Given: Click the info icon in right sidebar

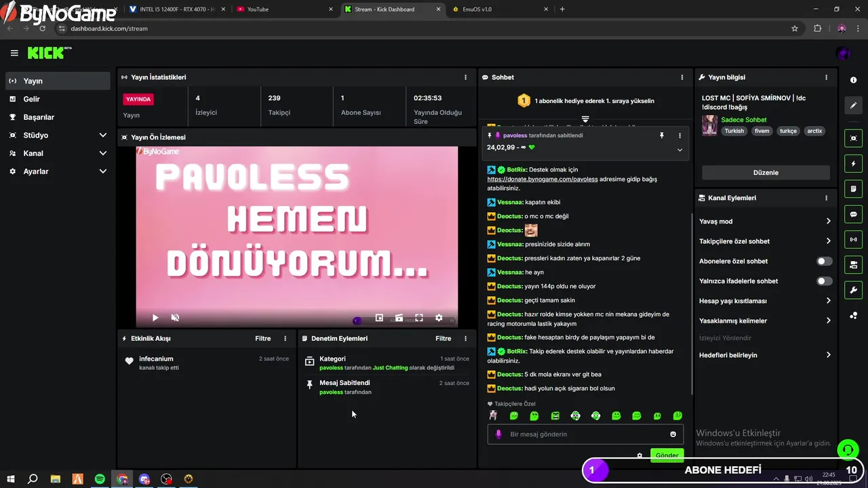Looking at the screenshot, I should [x=853, y=80].
